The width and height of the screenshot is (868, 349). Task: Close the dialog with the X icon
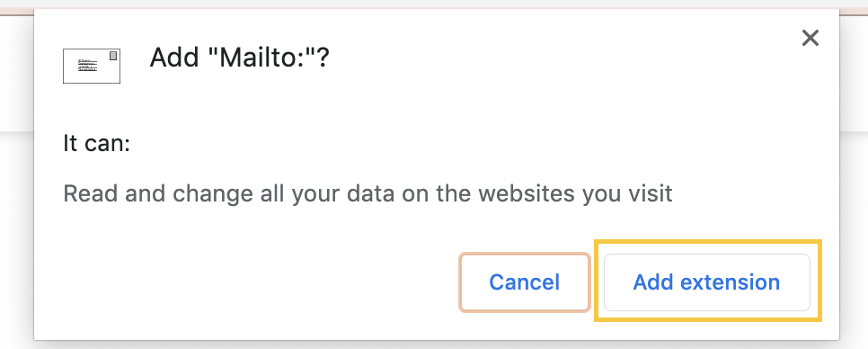point(810,38)
